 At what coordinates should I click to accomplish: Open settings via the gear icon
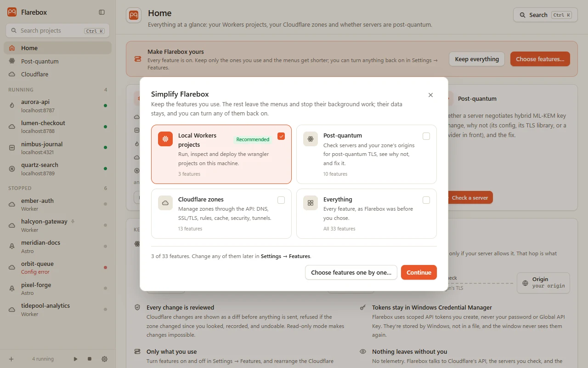[104, 359]
